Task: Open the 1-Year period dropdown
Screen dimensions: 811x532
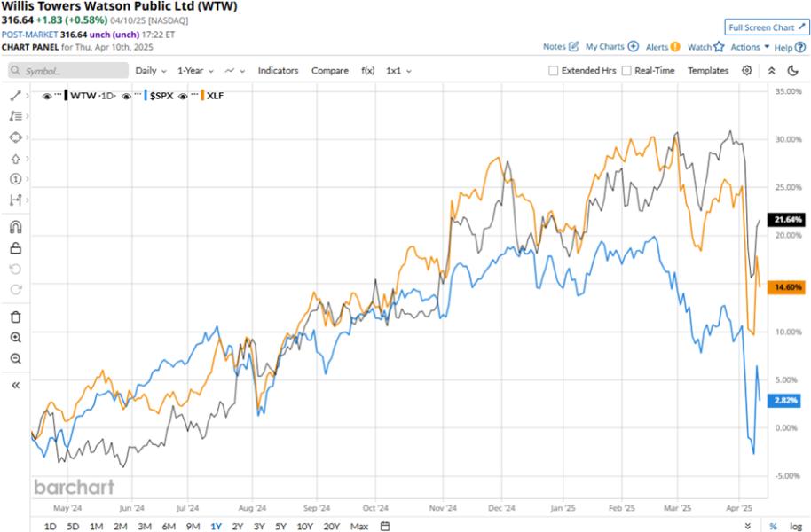Action: click(195, 71)
